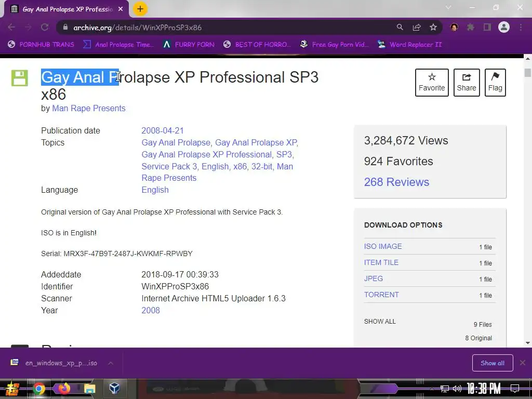Open the TORRENT download option
The image size is (532, 399).
(381, 295)
